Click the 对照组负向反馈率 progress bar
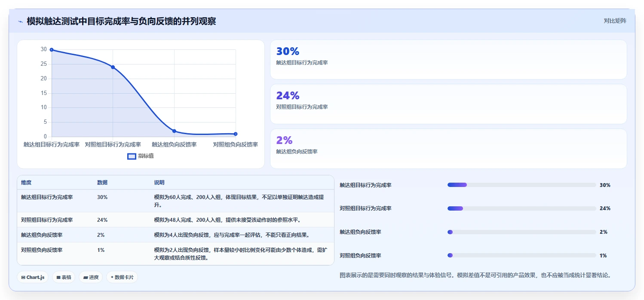 [x=521, y=255]
